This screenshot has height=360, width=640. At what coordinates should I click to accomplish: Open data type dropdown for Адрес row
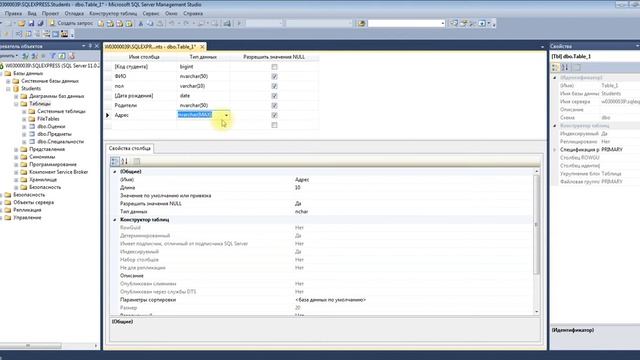click(227, 115)
